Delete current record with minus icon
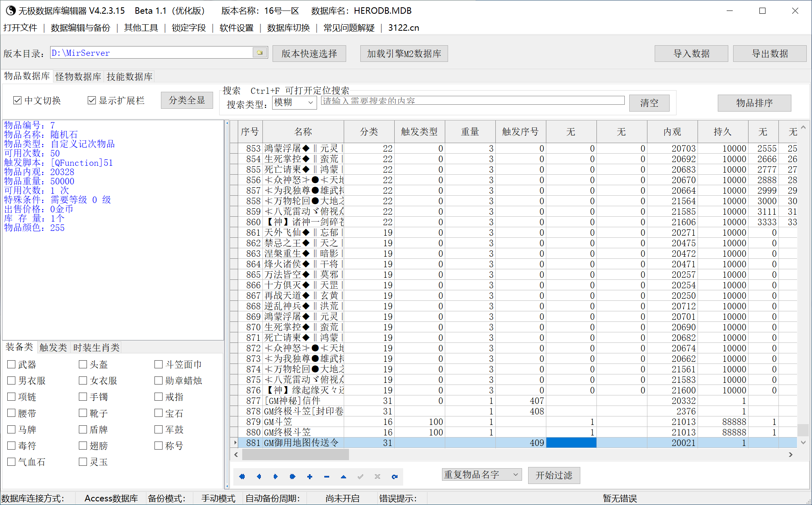The height and width of the screenshot is (505, 812). coord(327,476)
